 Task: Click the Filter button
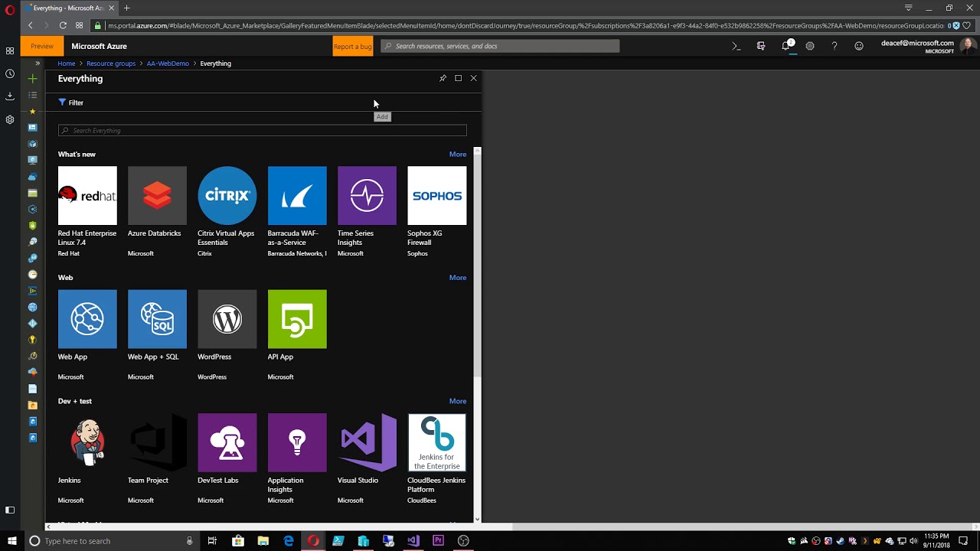tap(71, 103)
